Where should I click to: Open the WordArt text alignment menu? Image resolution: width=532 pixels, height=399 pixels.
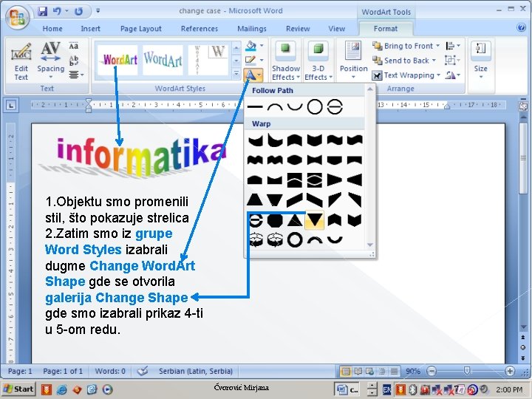(76, 75)
